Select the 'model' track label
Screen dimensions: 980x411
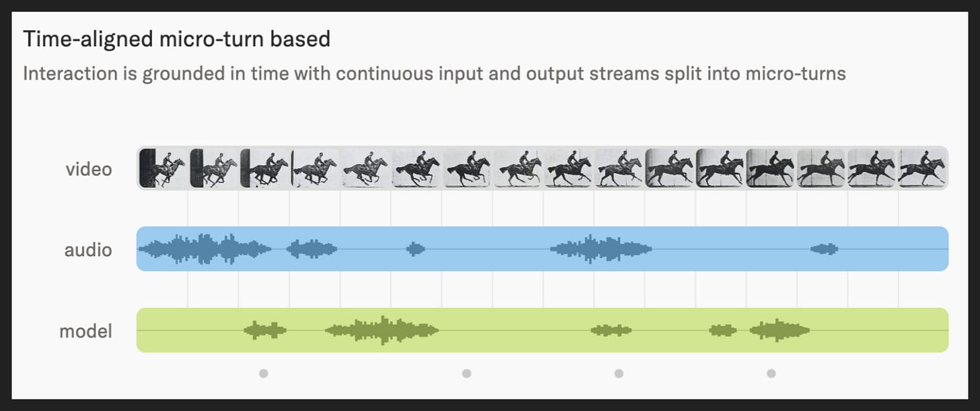pyautogui.click(x=85, y=331)
